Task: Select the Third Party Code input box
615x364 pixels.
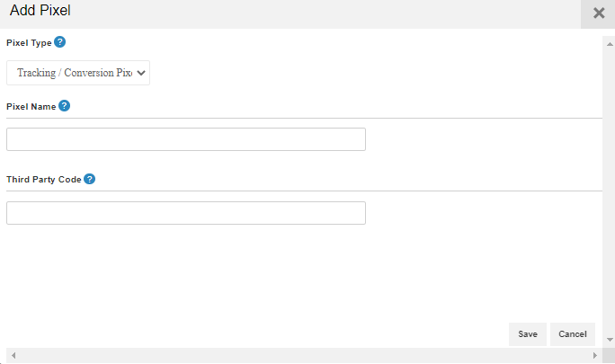Action: click(186, 213)
